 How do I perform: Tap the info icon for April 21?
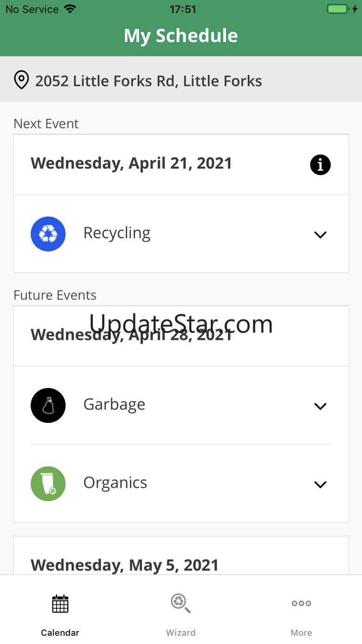pyautogui.click(x=320, y=165)
